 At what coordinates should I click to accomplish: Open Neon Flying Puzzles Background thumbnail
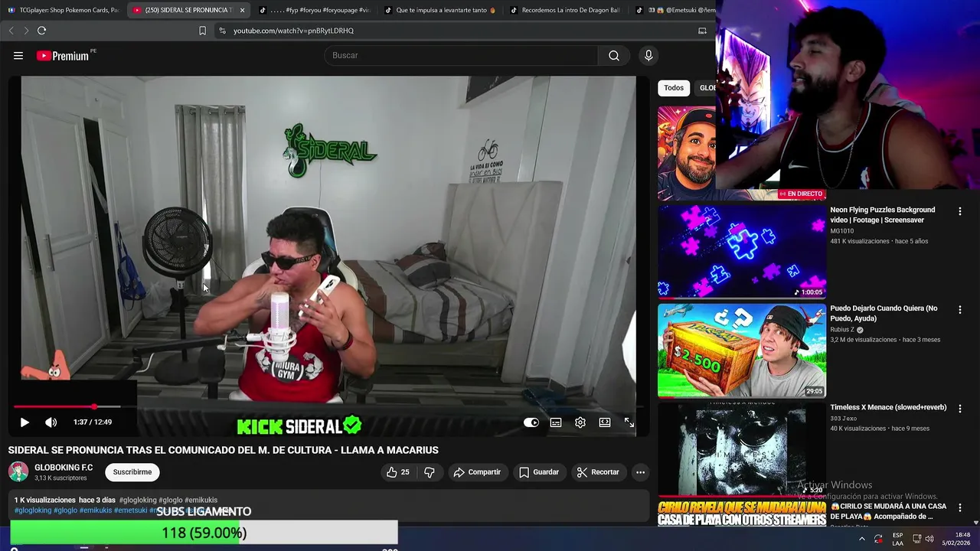pos(741,251)
